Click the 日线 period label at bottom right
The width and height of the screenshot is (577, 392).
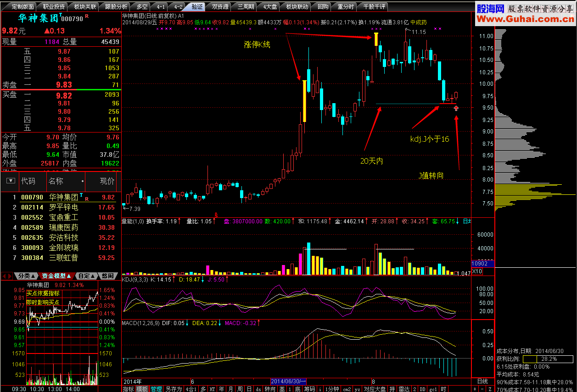482,381
